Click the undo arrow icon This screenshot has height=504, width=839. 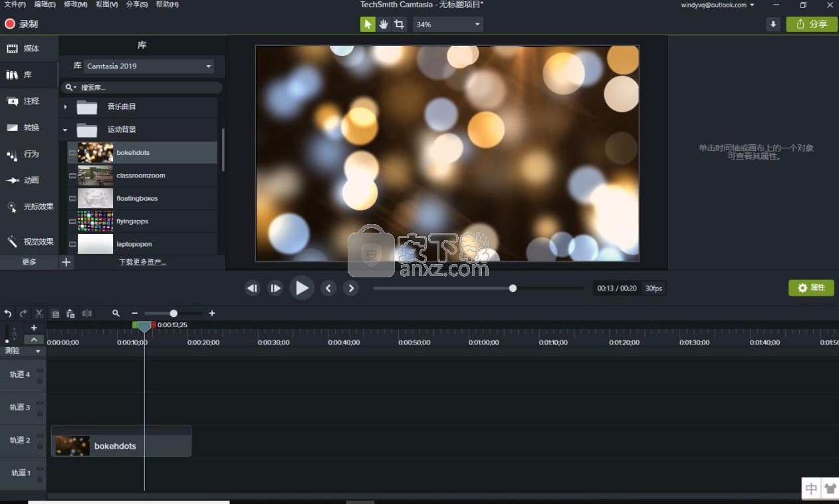[x=8, y=313]
